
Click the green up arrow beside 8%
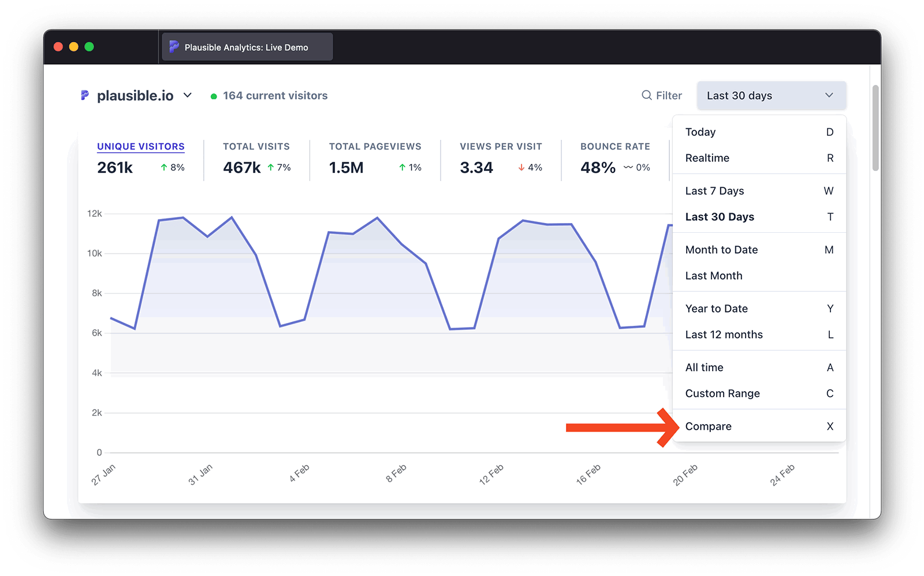[162, 168]
